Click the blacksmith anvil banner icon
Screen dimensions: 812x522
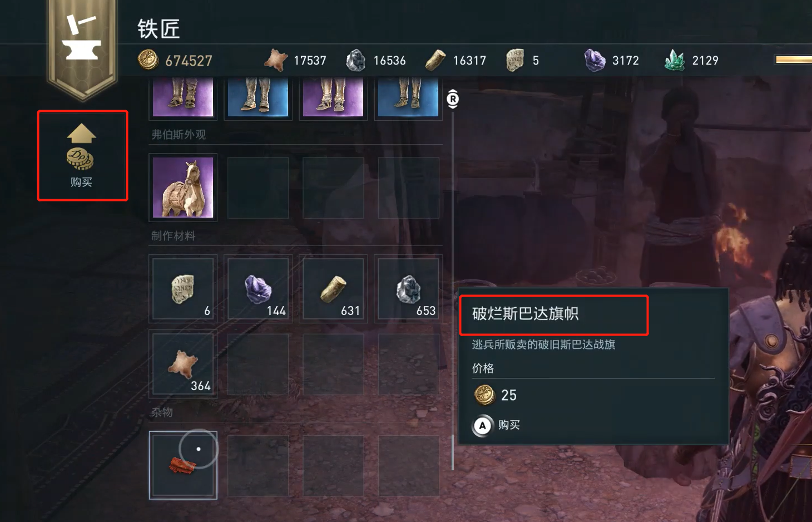point(82,40)
